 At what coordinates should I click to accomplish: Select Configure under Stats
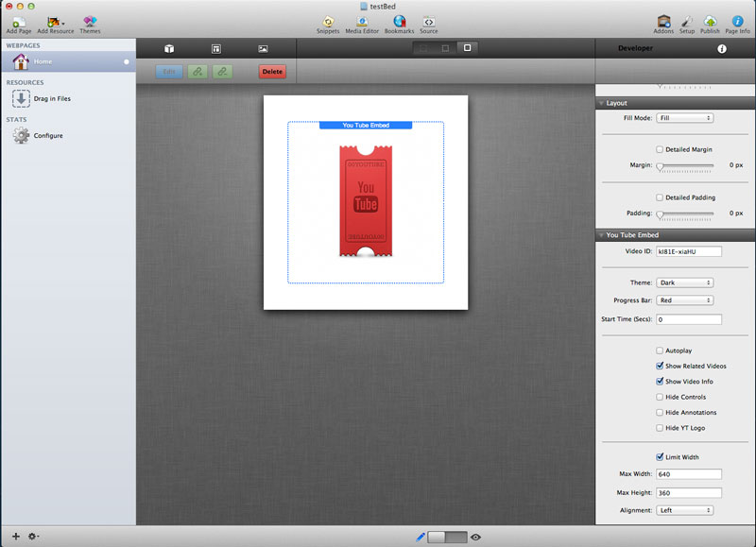pyautogui.click(x=47, y=136)
